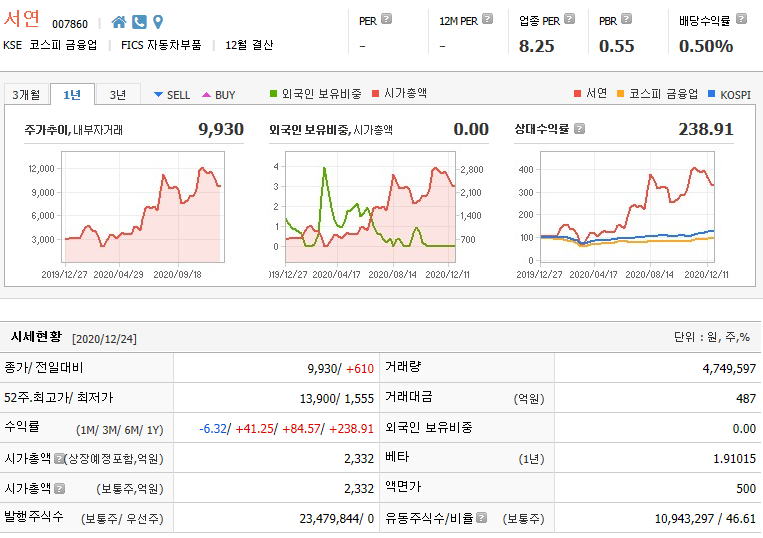The width and height of the screenshot is (763, 538).
Task: Click the blue KOSPI legend swatch
Action: pyautogui.click(x=711, y=93)
